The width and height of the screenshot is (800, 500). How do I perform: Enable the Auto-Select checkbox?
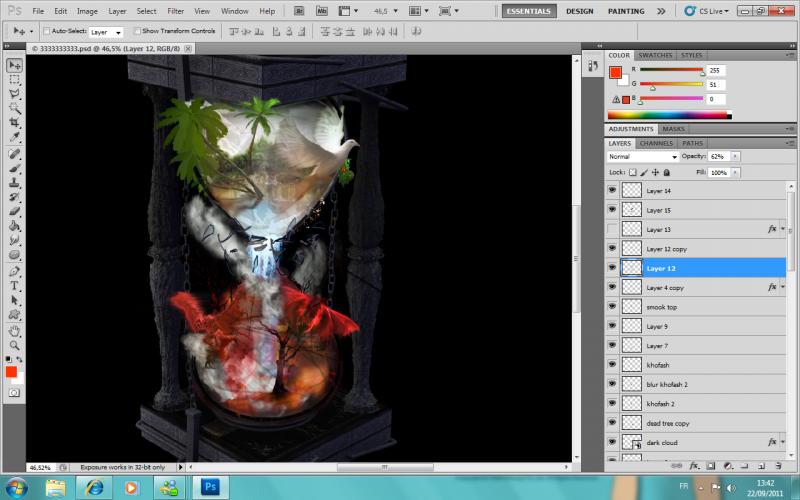click(x=47, y=31)
